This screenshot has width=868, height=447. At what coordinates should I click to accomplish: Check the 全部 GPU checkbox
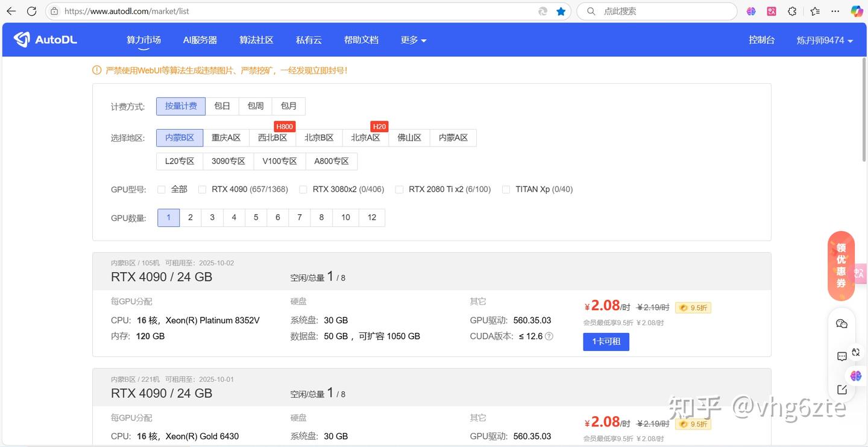[x=161, y=189]
